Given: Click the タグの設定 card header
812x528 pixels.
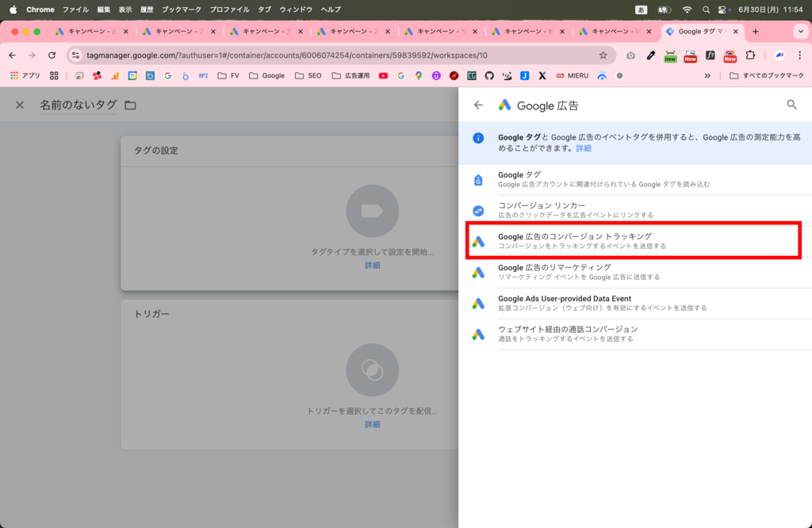Looking at the screenshot, I should (289, 151).
